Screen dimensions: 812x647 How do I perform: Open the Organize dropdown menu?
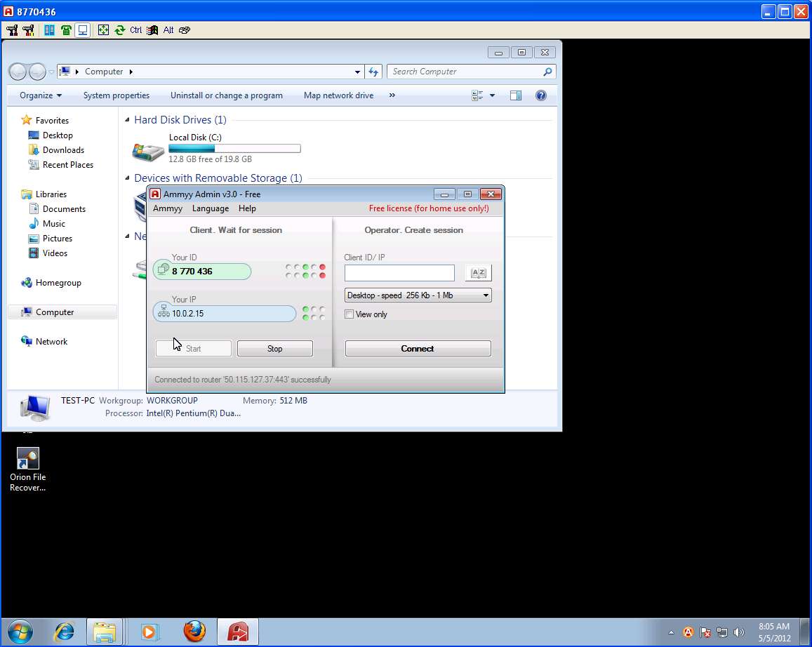pos(41,95)
